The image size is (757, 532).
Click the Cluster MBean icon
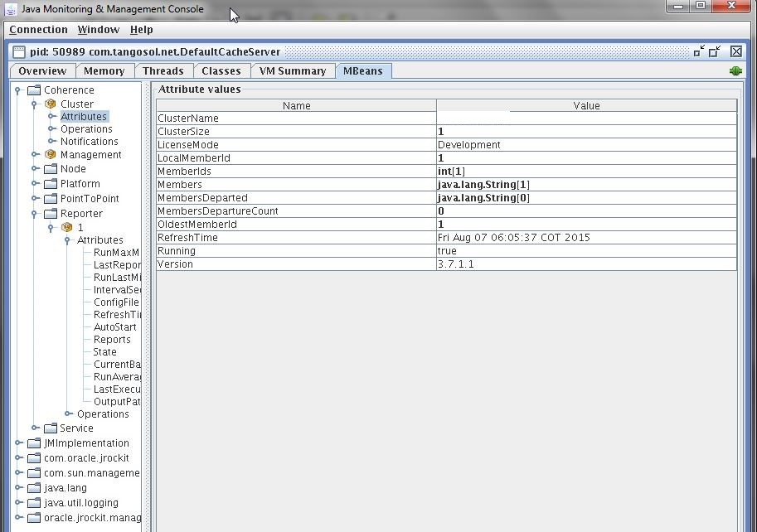(x=51, y=104)
